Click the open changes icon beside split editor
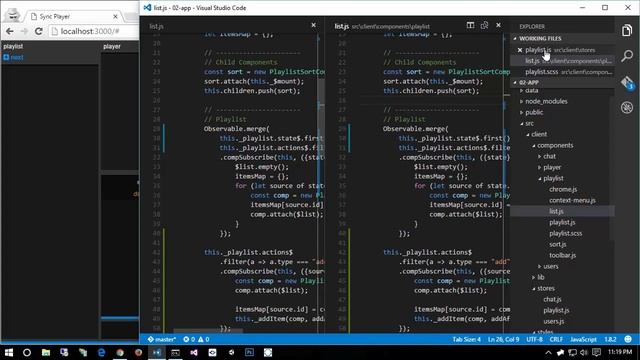Screen dimensions: 640x360 tap(484, 25)
